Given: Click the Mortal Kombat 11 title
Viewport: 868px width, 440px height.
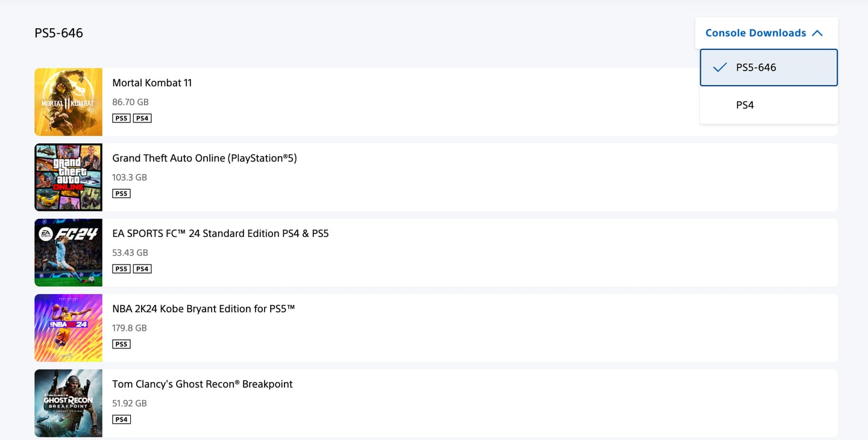Looking at the screenshot, I should click(152, 83).
